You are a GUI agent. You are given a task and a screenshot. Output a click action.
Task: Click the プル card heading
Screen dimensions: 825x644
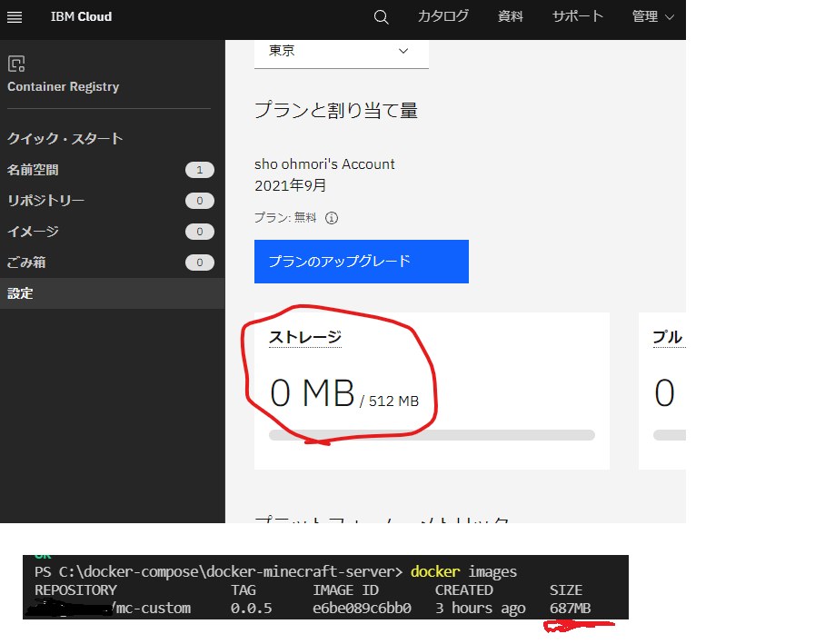(x=668, y=337)
